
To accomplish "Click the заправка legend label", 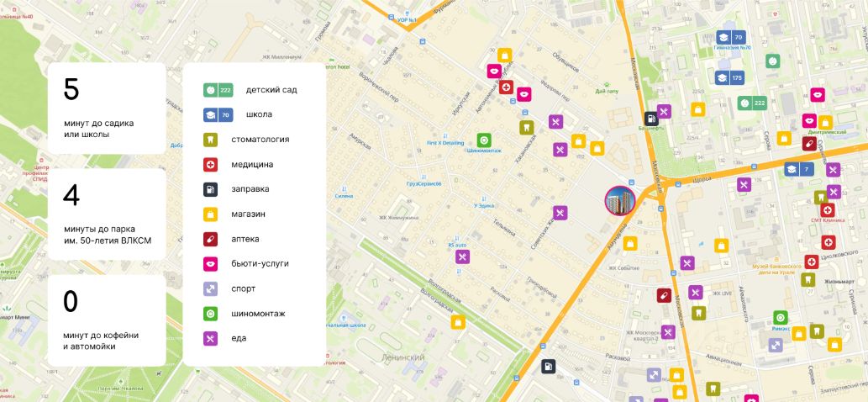I will [x=250, y=189].
